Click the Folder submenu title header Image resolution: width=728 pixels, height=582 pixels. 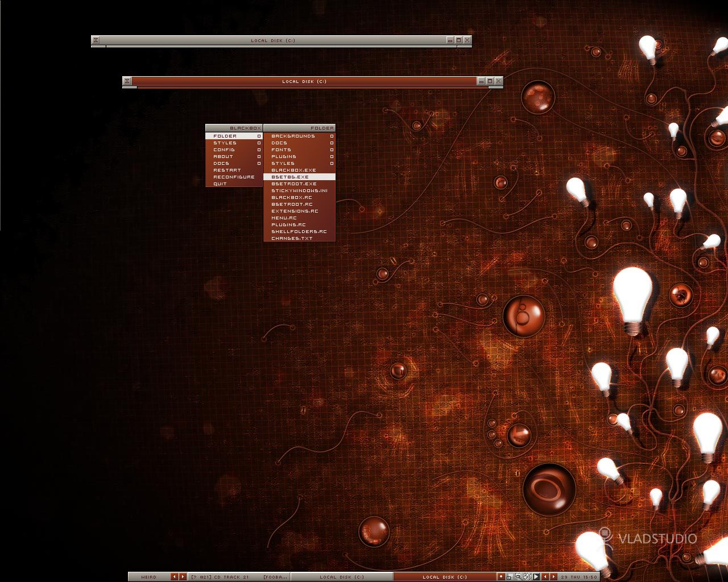tap(299, 128)
